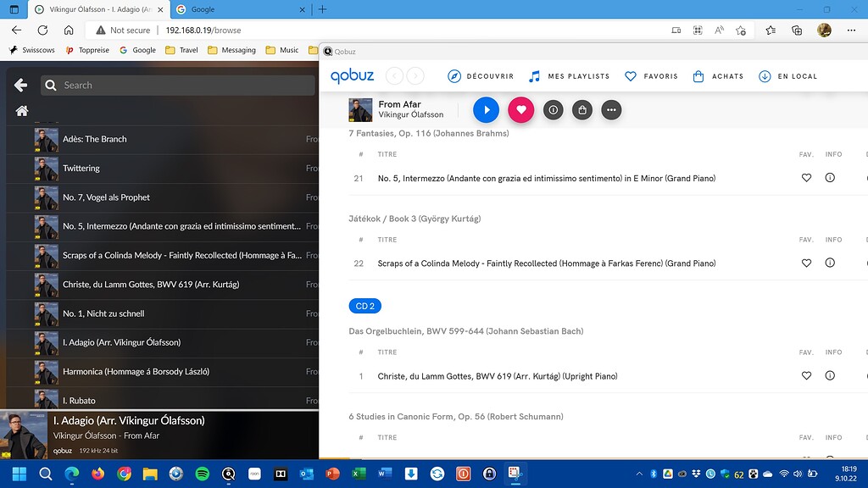This screenshot has height=488, width=868.
Task: Click the forward navigation chevron
Action: [415, 75]
